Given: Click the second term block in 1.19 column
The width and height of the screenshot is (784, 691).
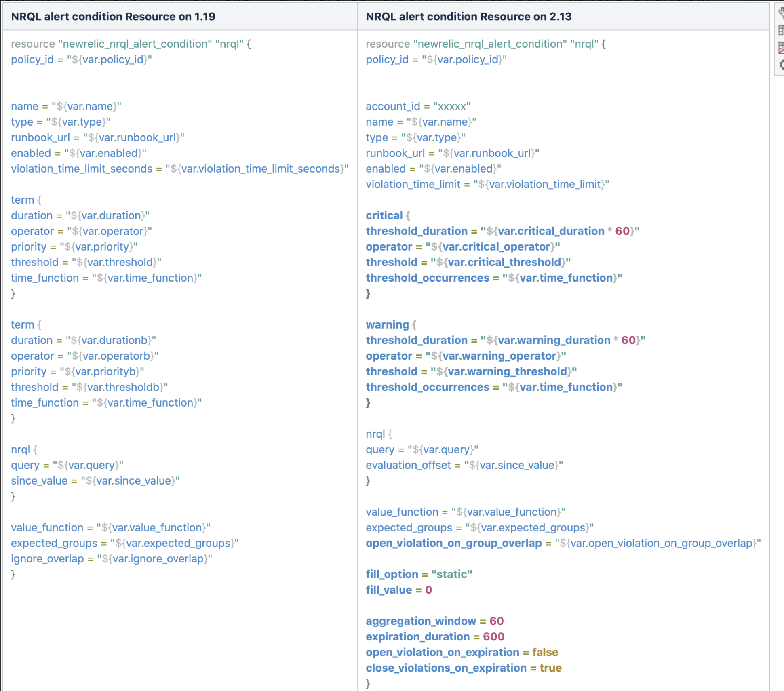Looking at the screenshot, I should (22, 324).
